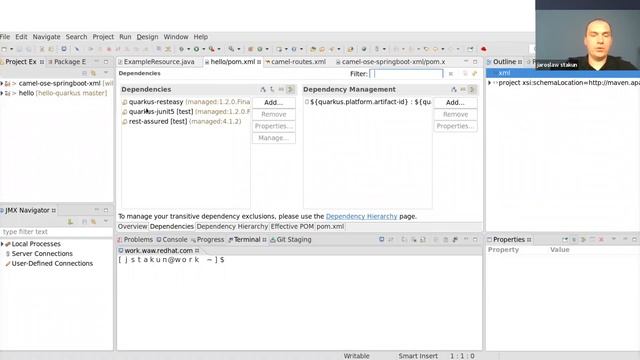Click the External Tools run icon
Image resolution: width=640 pixels, height=360 pixels.
tap(211, 49)
